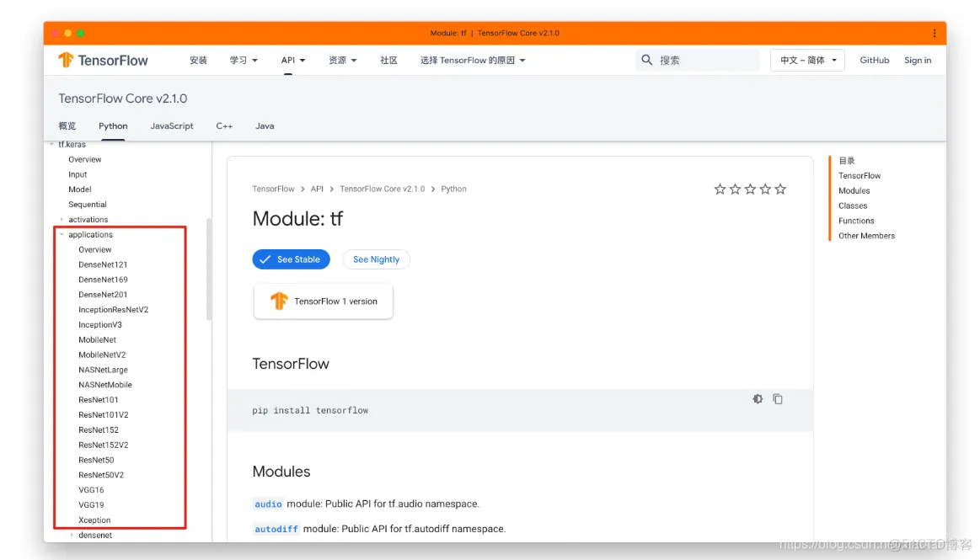Select ResNet152 in the sidebar
This screenshot has height=560, width=980.
98,430
